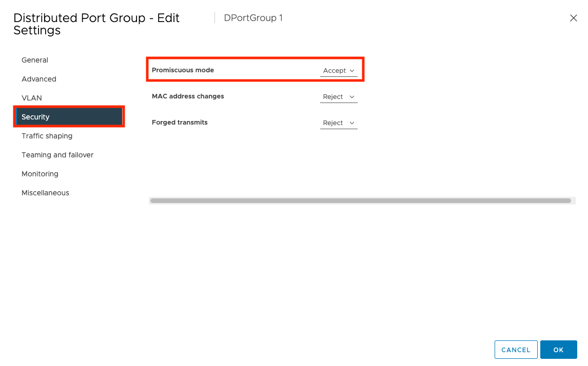Image resolution: width=588 pixels, height=366 pixels.
Task: Click the Promiscuous mode label
Action: 183,70
